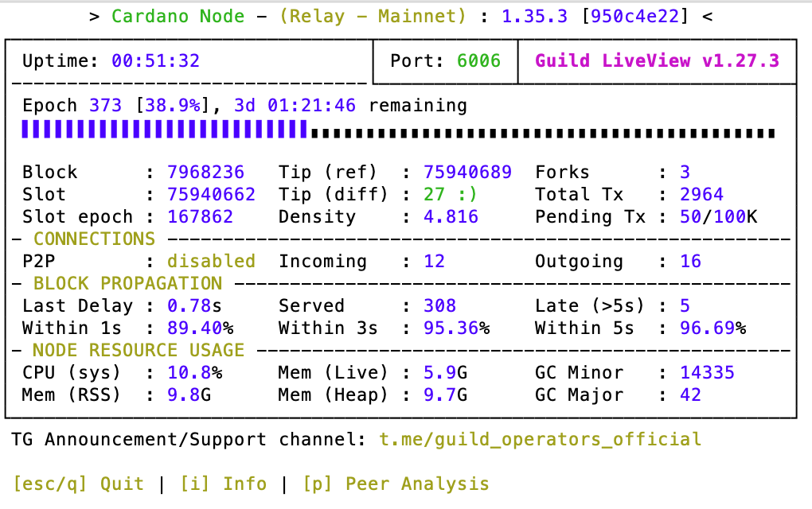The width and height of the screenshot is (812, 509).
Task: Select the Block value 7968236
Action: (205, 173)
